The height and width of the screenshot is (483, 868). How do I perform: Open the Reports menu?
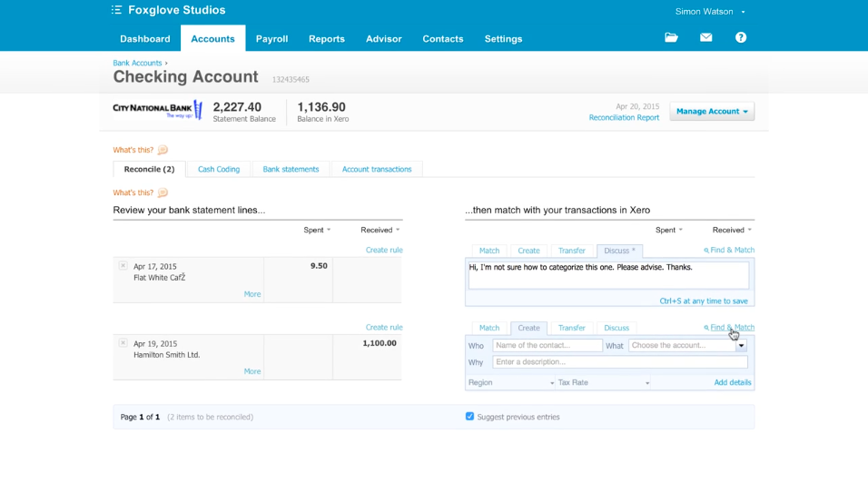tap(327, 39)
